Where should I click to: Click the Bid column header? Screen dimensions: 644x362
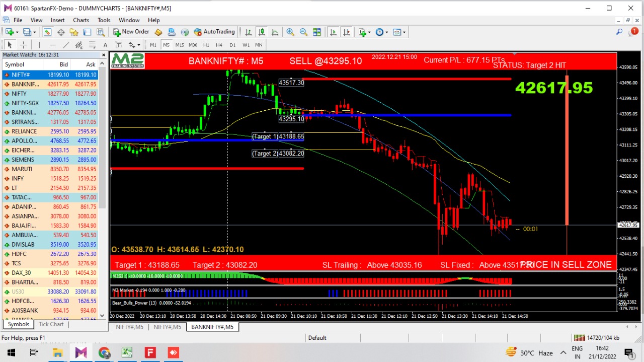coord(57,64)
